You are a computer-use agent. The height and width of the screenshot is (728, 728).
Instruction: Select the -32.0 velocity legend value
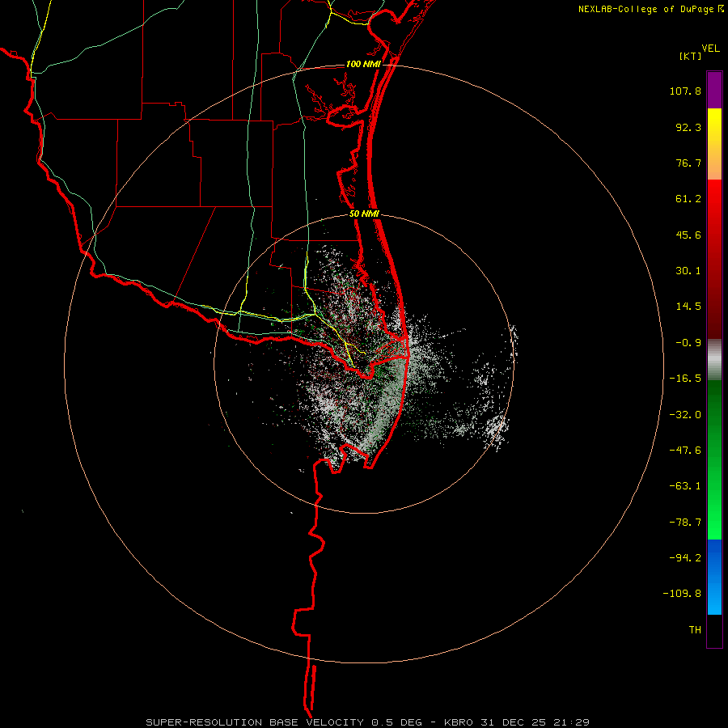685,415
